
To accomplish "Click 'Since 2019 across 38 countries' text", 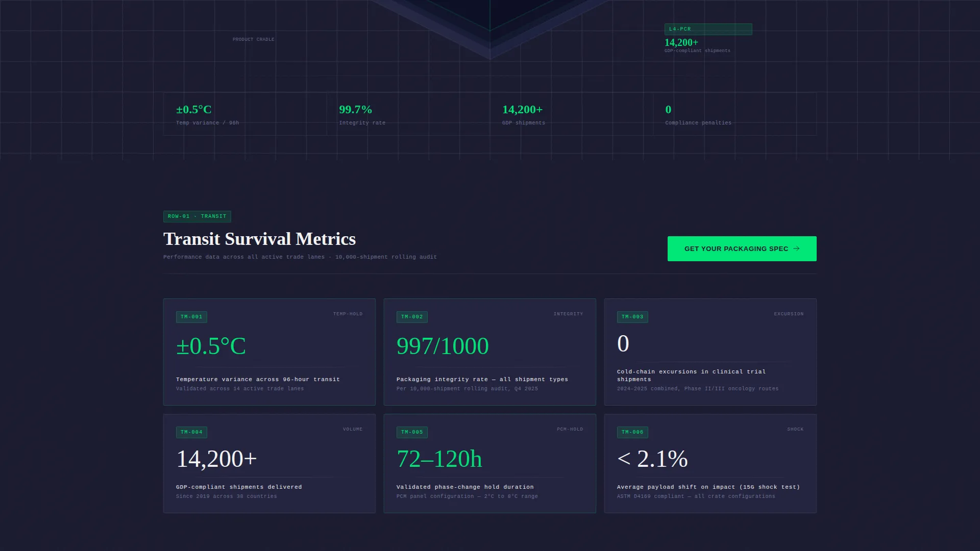I will click(227, 496).
